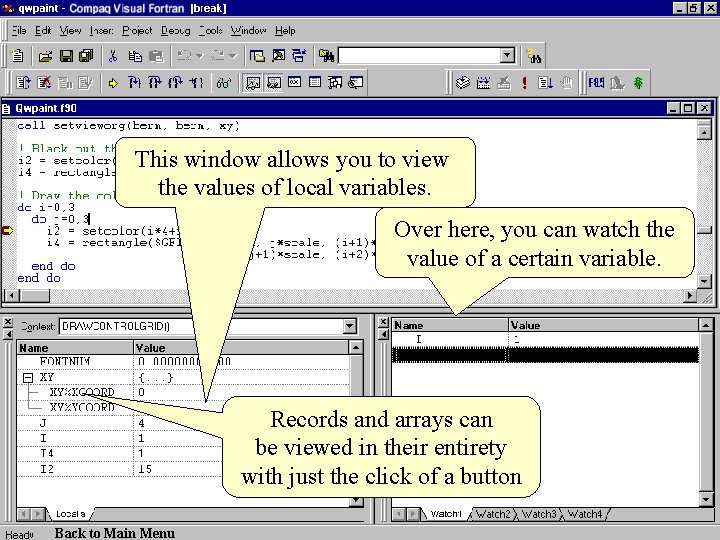Close the Watch pane with X
Viewport: 720px width, 540px height.
383,322
